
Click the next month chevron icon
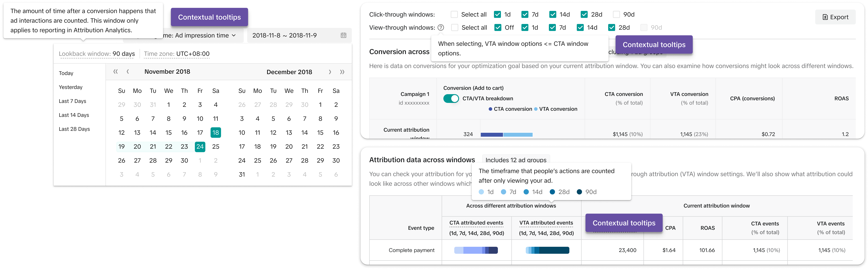330,72
